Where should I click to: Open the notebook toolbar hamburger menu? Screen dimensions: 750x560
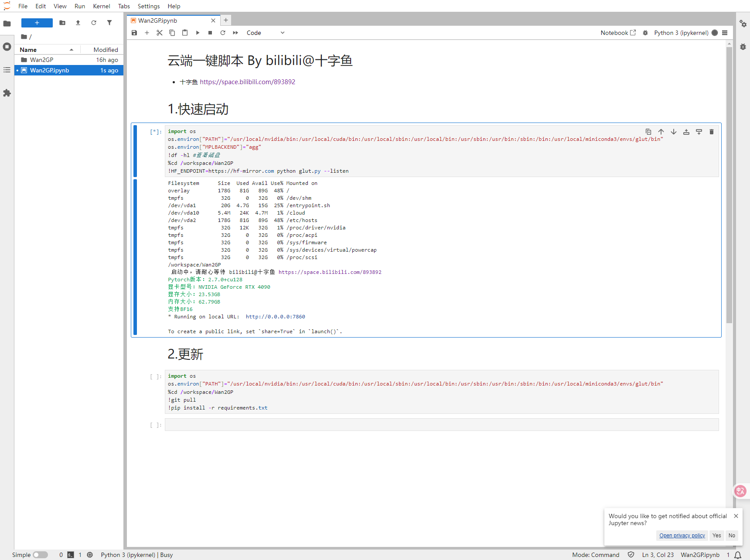(725, 33)
